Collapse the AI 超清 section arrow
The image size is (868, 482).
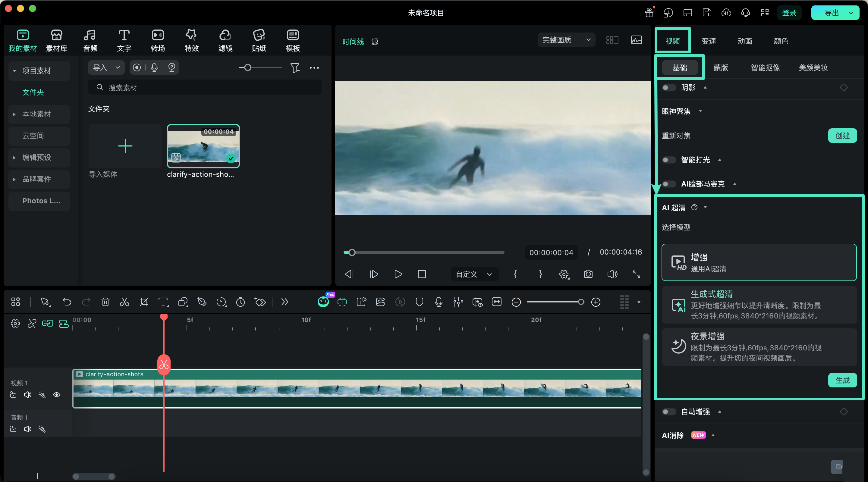(705, 207)
